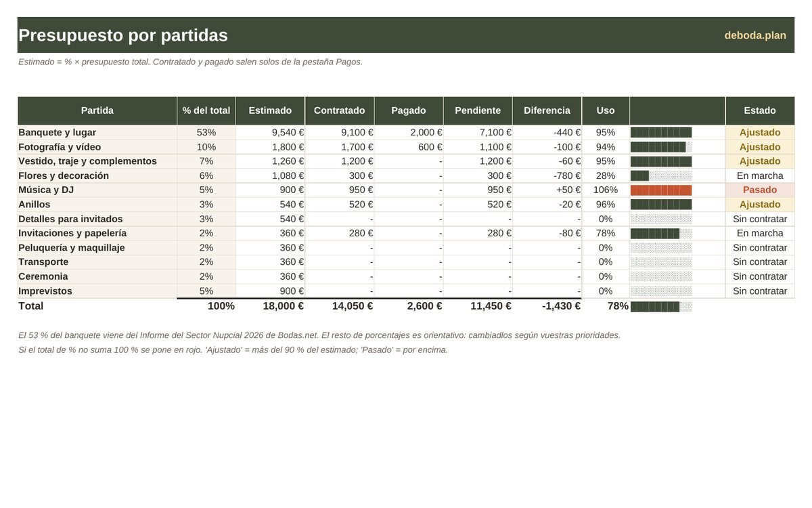Click 'Sin contratar' status for Transporte
Viewport: 812px width, 508px height.
pyautogui.click(x=760, y=262)
